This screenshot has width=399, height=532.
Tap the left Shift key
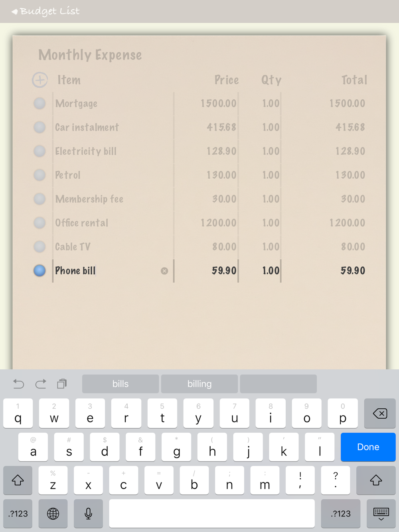[x=18, y=480]
